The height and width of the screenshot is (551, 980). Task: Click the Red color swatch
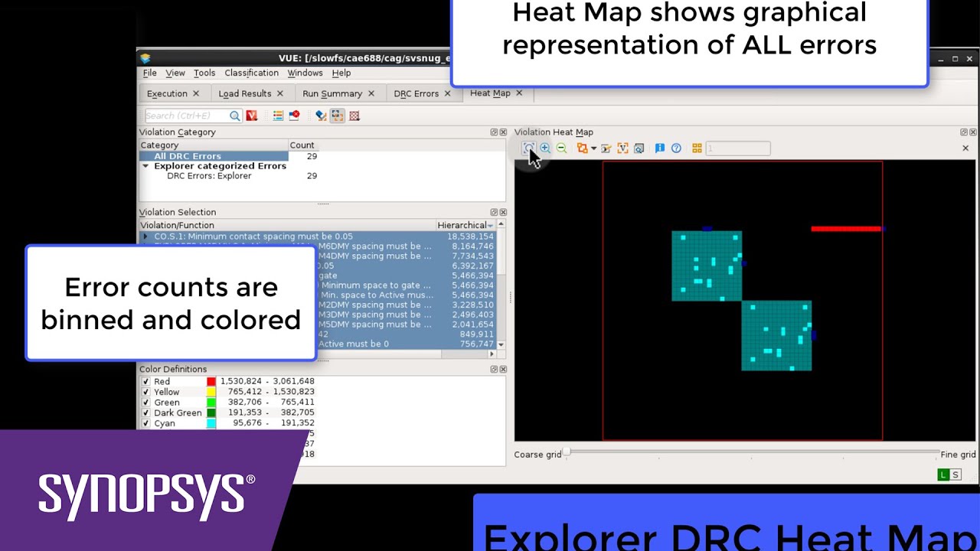[x=211, y=381]
